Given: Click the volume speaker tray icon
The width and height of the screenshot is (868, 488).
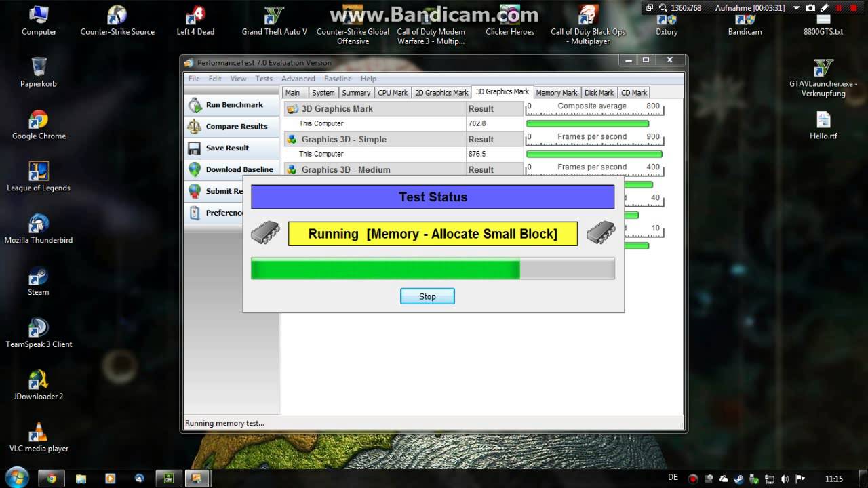Looking at the screenshot, I should pos(785,479).
